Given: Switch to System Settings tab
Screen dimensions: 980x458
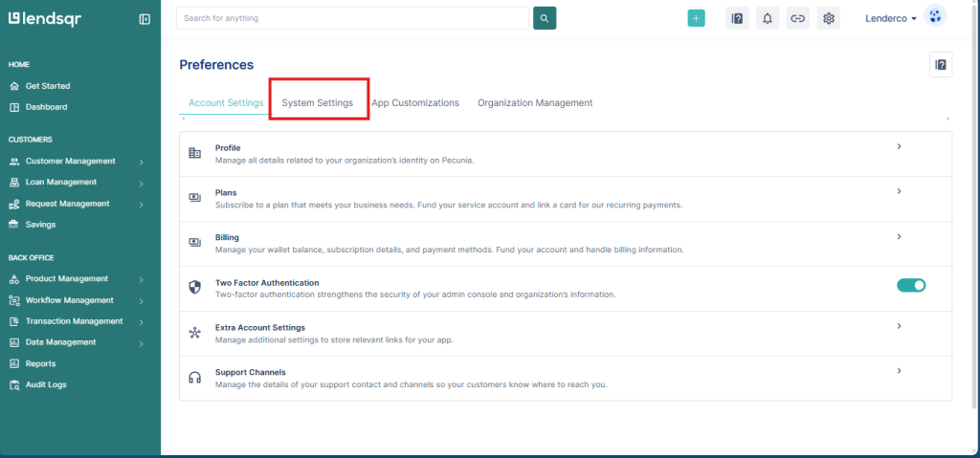Looking at the screenshot, I should (x=317, y=102).
